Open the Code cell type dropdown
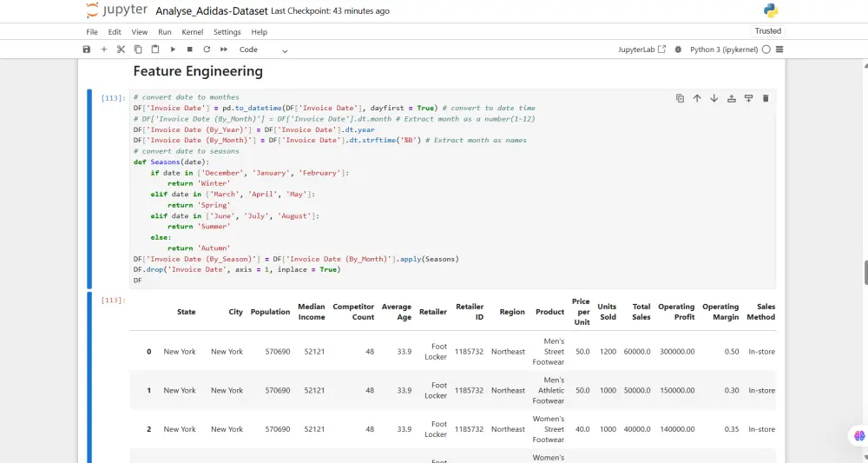Screen dimensions: 868x463 (x=263, y=50)
